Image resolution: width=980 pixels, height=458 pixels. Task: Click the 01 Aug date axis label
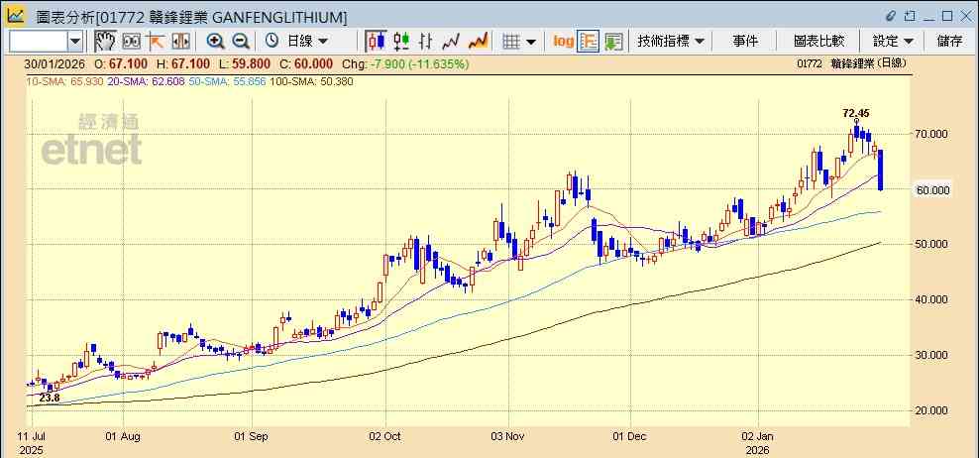(x=123, y=436)
